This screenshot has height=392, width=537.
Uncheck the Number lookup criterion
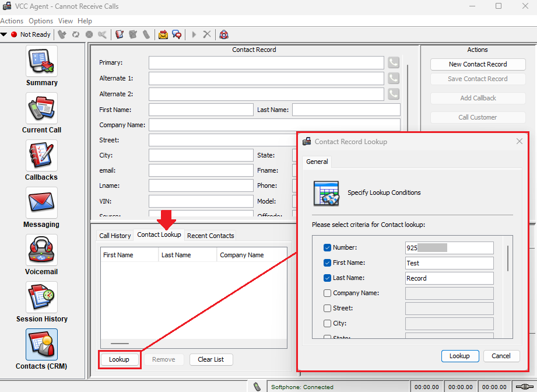click(327, 247)
